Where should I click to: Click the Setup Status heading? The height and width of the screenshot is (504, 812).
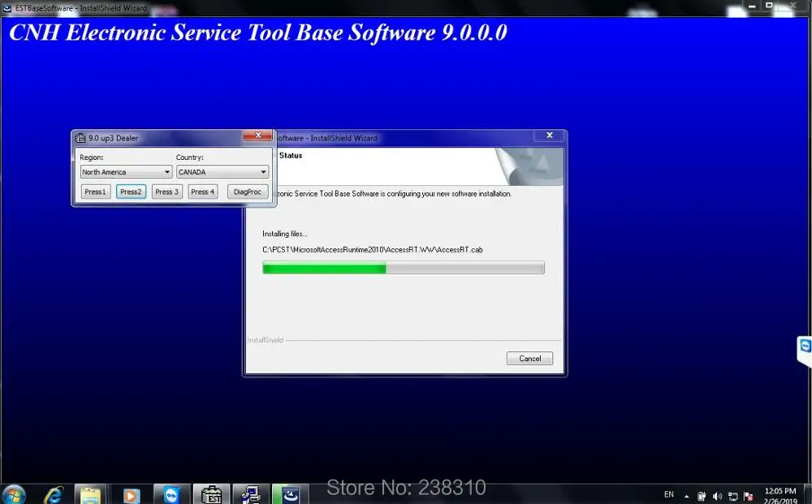pos(290,155)
